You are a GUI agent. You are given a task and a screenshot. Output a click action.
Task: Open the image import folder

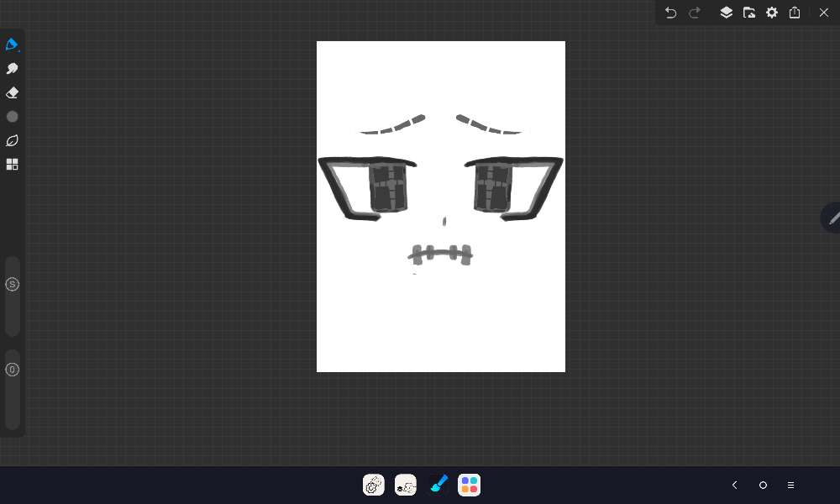(x=749, y=13)
